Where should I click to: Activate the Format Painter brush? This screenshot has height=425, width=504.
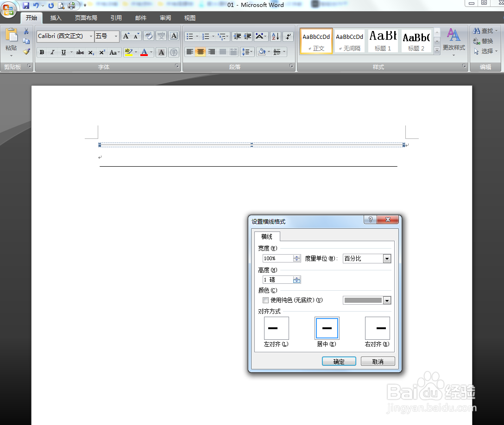pyautogui.click(x=26, y=51)
